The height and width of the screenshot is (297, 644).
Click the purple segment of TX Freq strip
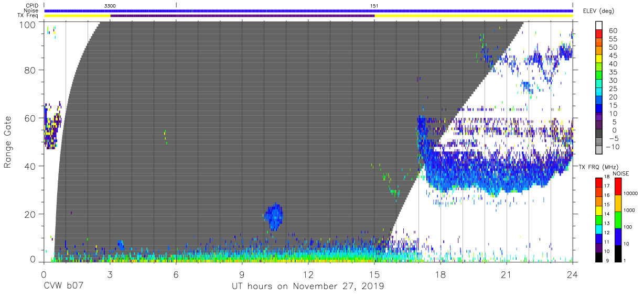242,16
